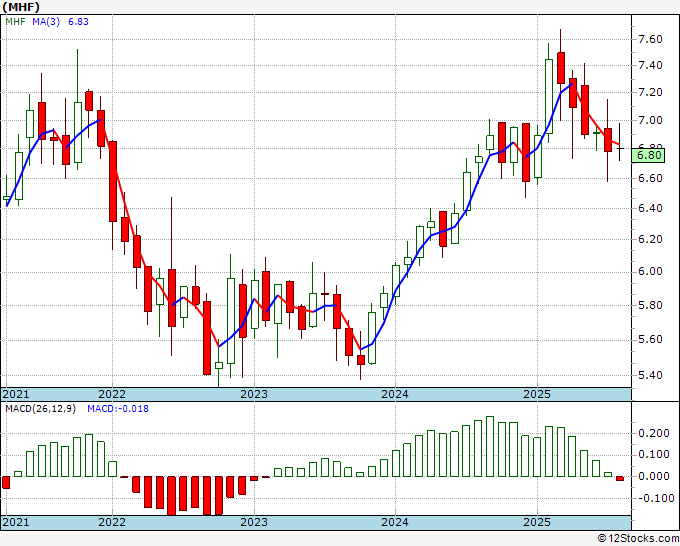Click the 5.80 price axis label
Viewport: 680px width, 546px height.
click(x=650, y=305)
